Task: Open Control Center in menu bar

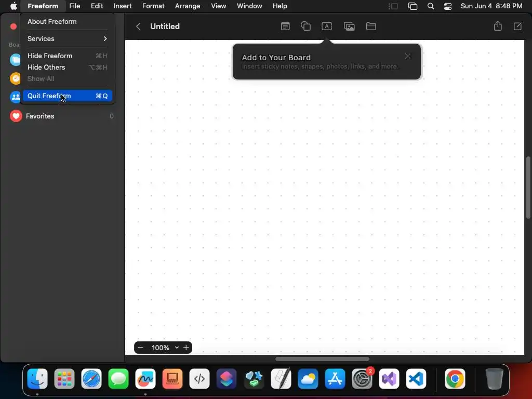Action: click(448, 6)
